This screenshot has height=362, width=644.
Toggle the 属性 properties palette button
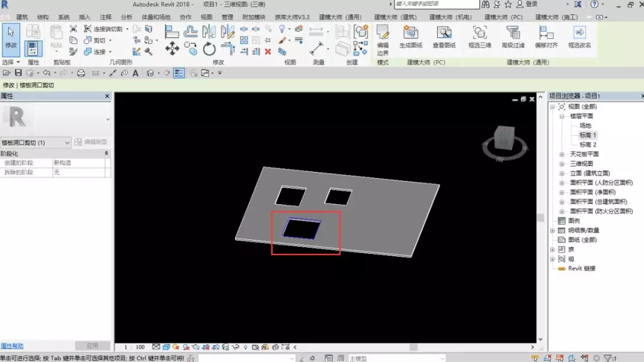tap(33, 48)
